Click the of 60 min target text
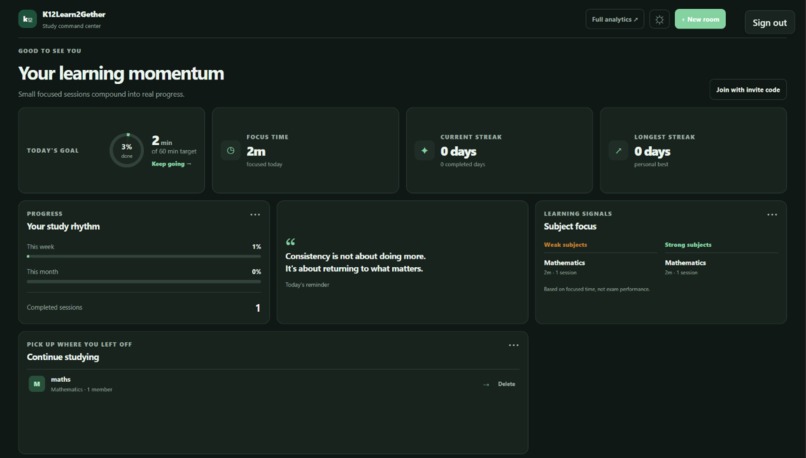The image size is (806, 458). click(174, 152)
